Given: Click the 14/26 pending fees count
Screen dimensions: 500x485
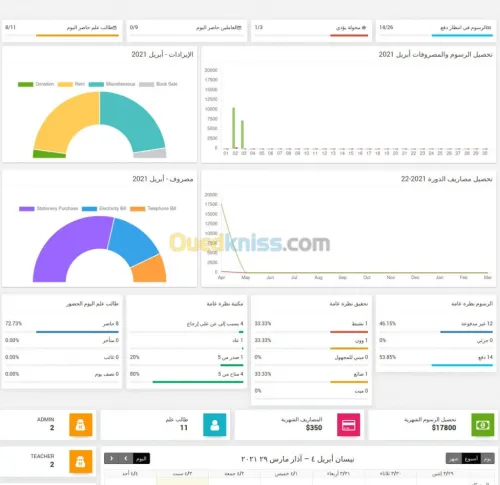Looking at the screenshot, I should (x=386, y=27).
